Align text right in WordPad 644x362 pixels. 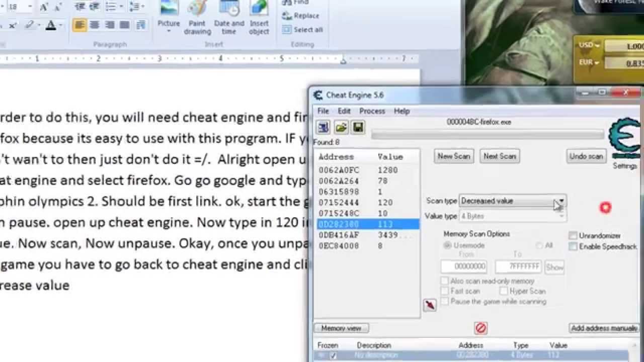[x=110, y=25]
